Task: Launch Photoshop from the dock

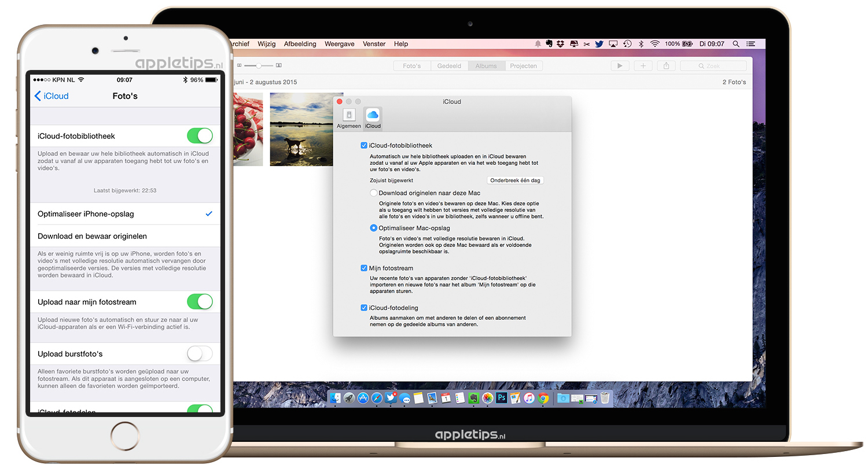Action: [502, 398]
